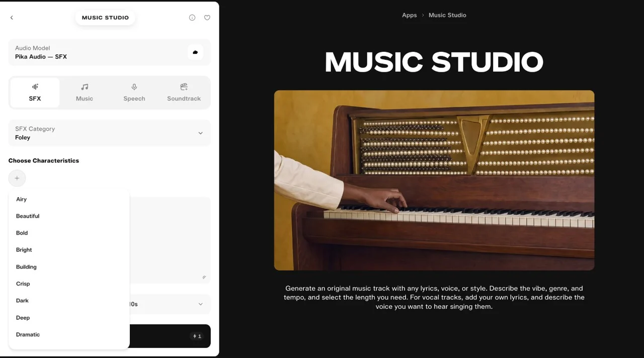This screenshot has width=644, height=358.
Task: Choose Building from the characteristics list
Action: 69,267
